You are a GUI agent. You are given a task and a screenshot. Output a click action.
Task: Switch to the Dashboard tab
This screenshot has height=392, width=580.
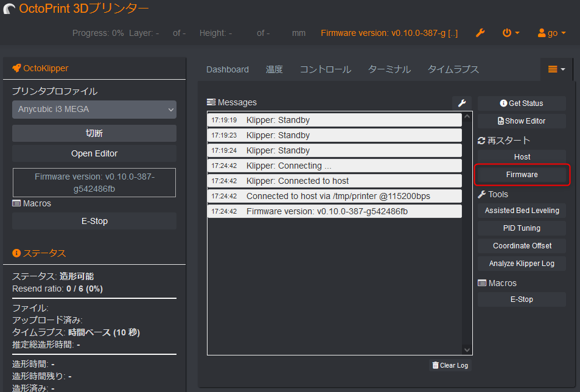pos(228,69)
